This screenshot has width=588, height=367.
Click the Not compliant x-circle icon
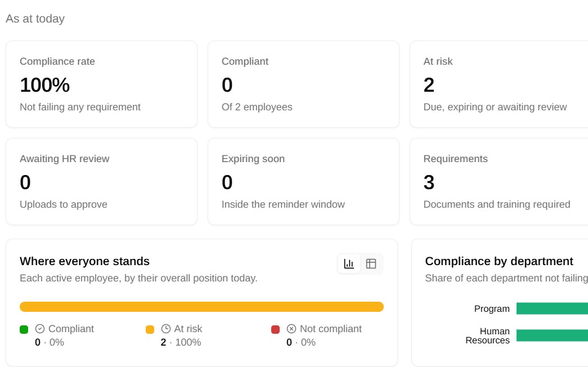click(x=291, y=329)
